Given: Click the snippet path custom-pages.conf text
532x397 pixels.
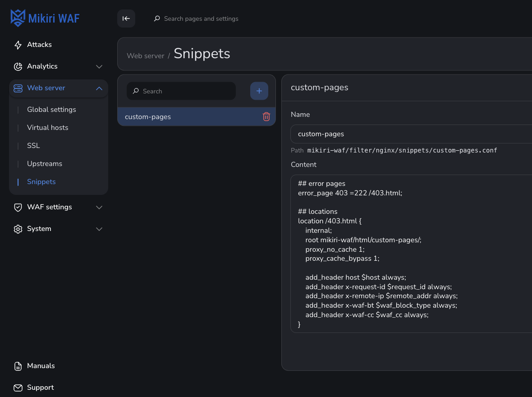Looking at the screenshot, I should click(402, 150).
